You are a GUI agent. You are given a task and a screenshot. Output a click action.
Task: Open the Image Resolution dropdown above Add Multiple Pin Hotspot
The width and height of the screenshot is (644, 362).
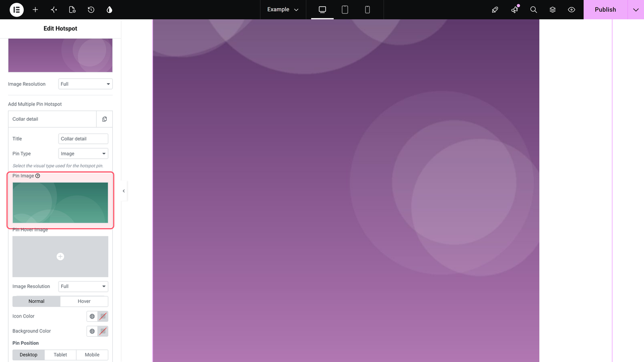tap(85, 84)
